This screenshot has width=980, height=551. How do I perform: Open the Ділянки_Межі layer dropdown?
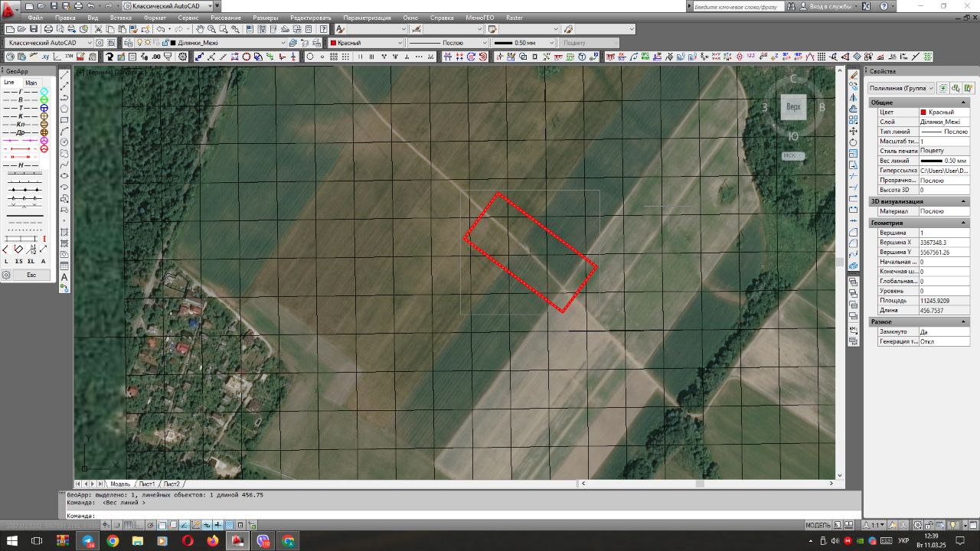point(283,43)
